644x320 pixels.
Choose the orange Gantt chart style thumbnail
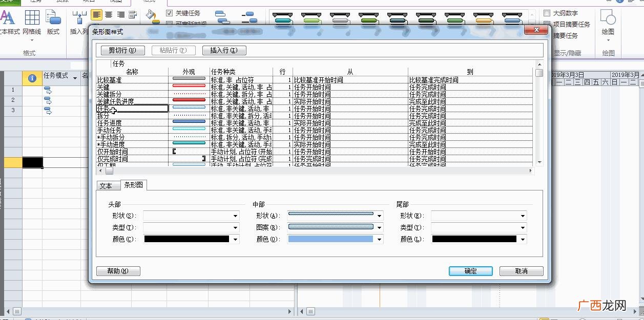point(484,19)
